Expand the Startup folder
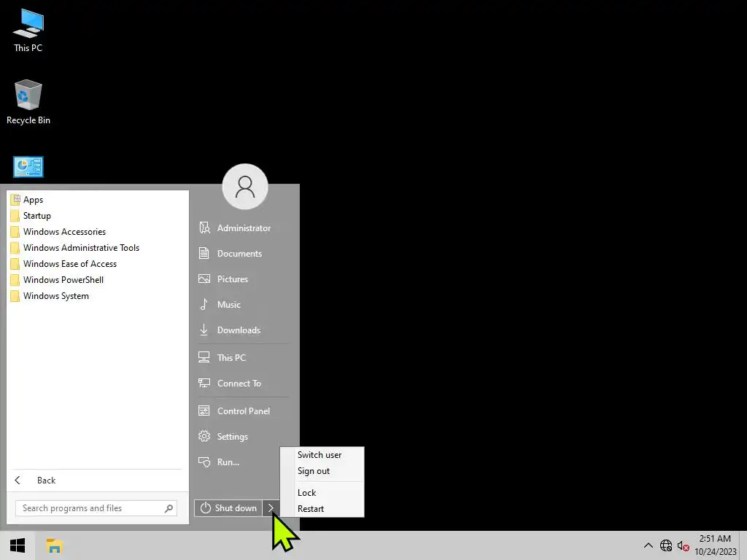Image resolution: width=747 pixels, height=560 pixels. (x=98, y=216)
